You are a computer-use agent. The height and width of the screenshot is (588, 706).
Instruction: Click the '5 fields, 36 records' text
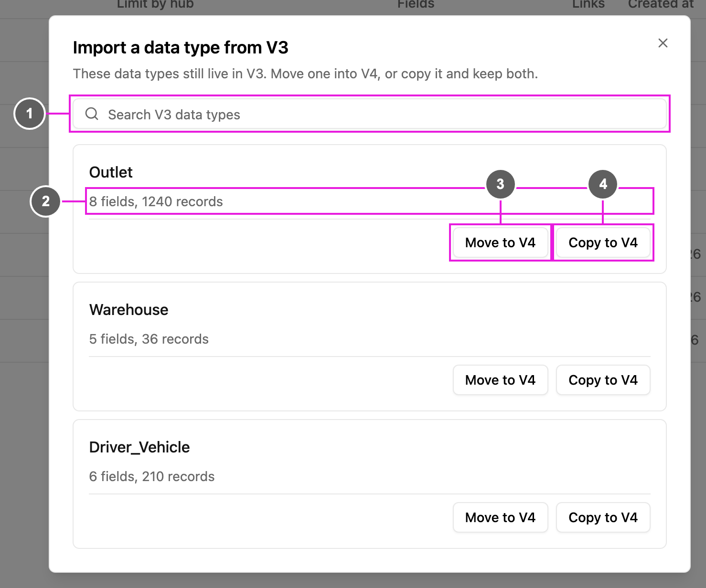[x=149, y=339]
